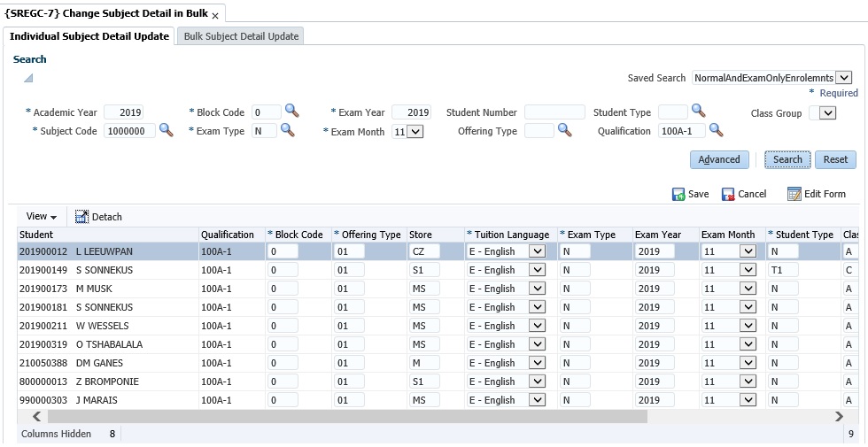Click the Search button

[x=787, y=159]
